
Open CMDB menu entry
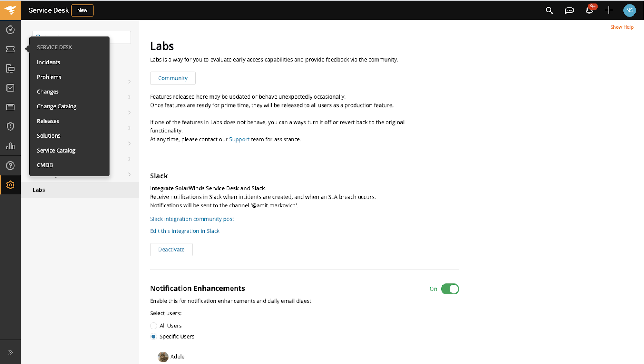click(45, 165)
